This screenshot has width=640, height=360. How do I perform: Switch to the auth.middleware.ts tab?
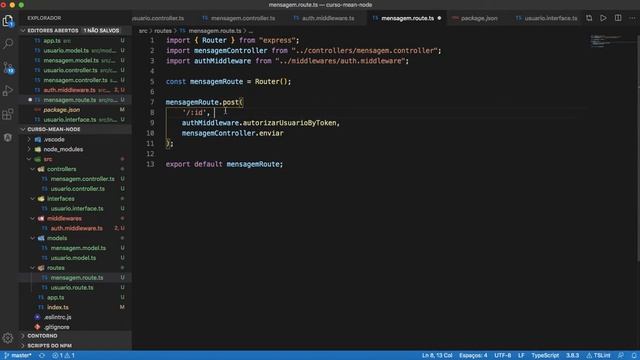tap(324, 18)
